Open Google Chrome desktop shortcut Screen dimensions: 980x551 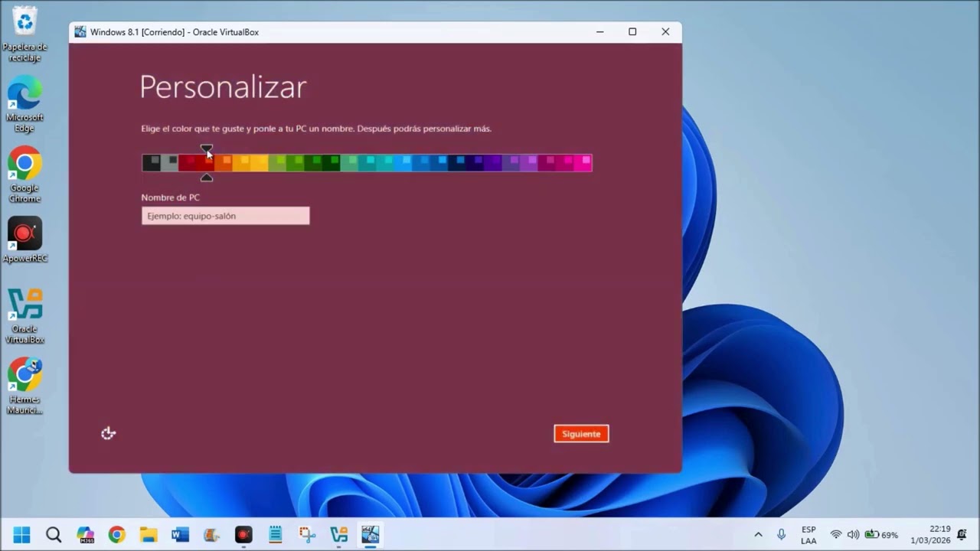[24, 175]
